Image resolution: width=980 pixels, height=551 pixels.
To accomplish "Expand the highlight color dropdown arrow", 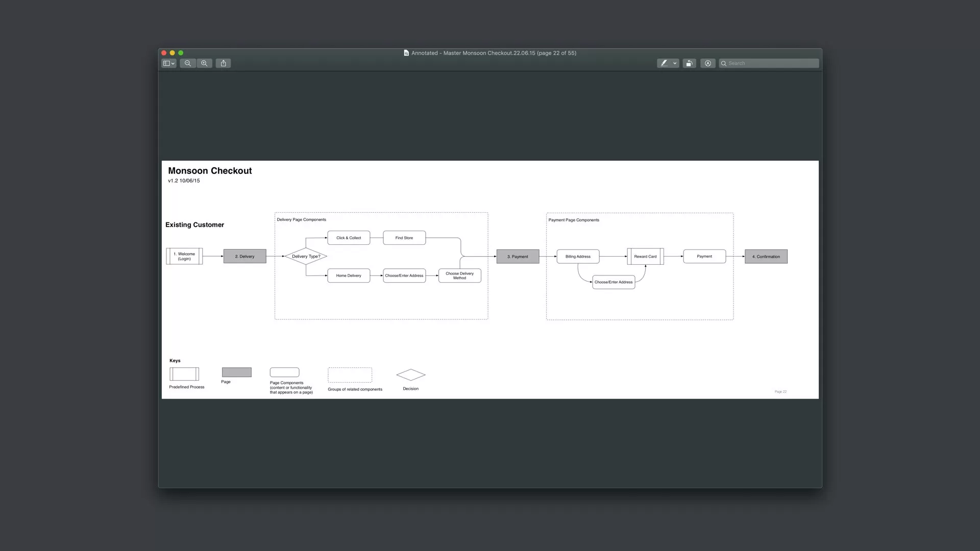I will pos(675,63).
